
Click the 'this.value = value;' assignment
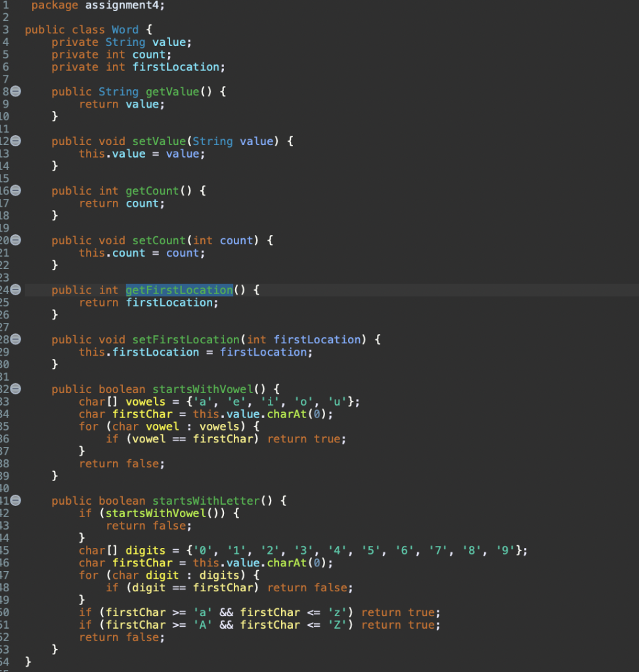(142, 154)
